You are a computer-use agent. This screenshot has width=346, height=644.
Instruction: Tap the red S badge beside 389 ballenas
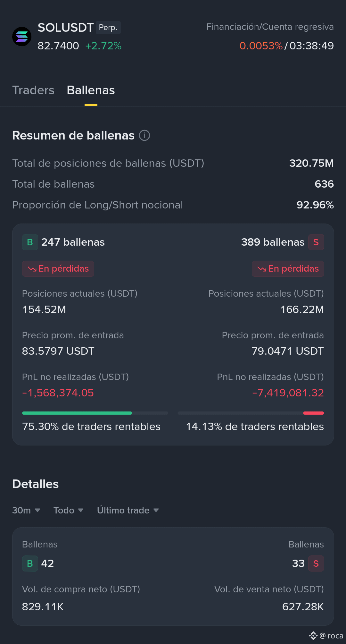coord(316,242)
